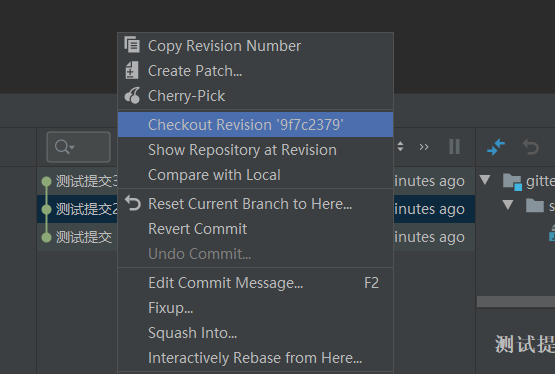This screenshot has height=374, width=555.
Task: Choose Revert Commit menu entry
Action: [255, 229]
